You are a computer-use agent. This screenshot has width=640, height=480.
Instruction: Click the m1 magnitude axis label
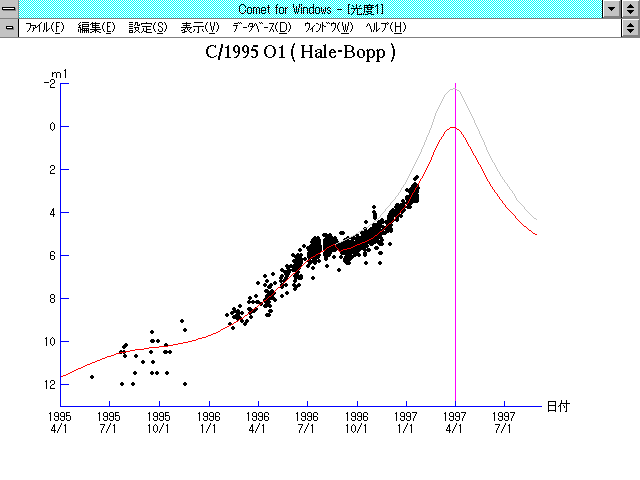pos(60,74)
